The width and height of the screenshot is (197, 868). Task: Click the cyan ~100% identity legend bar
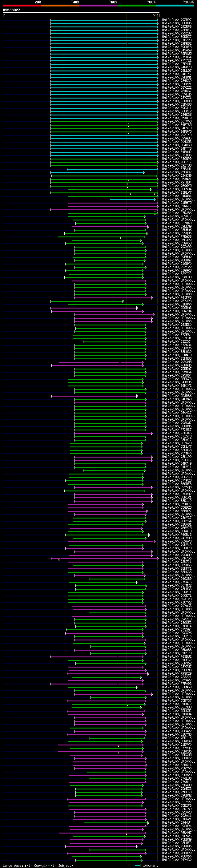tap(175, 6)
